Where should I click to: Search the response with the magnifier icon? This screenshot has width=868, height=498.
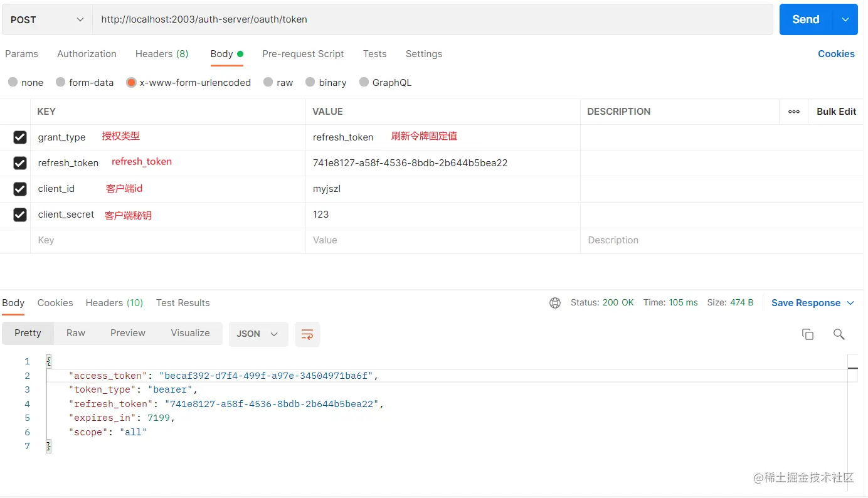(x=839, y=334)
